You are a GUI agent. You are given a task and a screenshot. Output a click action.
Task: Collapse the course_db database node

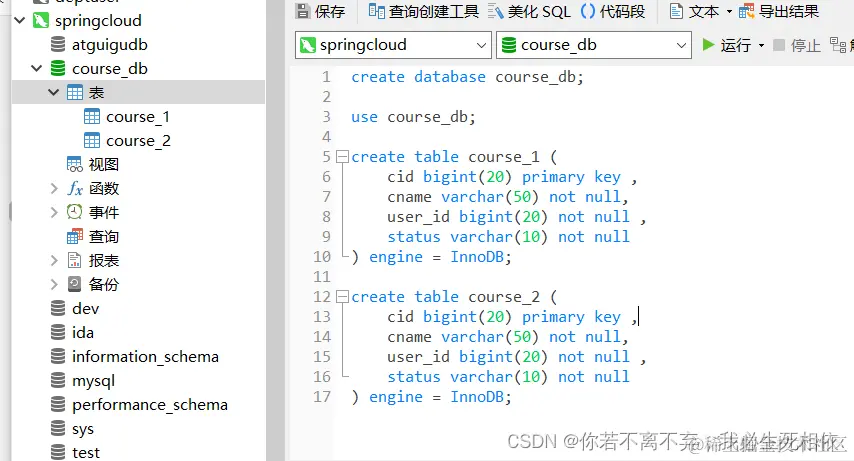[x=36, y=69]
